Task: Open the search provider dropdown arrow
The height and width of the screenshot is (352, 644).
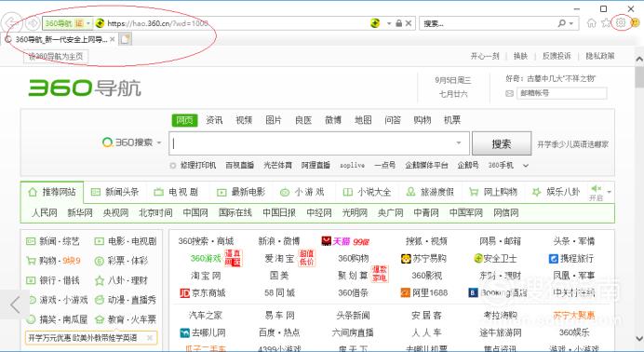Action: (x=571, y=23)
